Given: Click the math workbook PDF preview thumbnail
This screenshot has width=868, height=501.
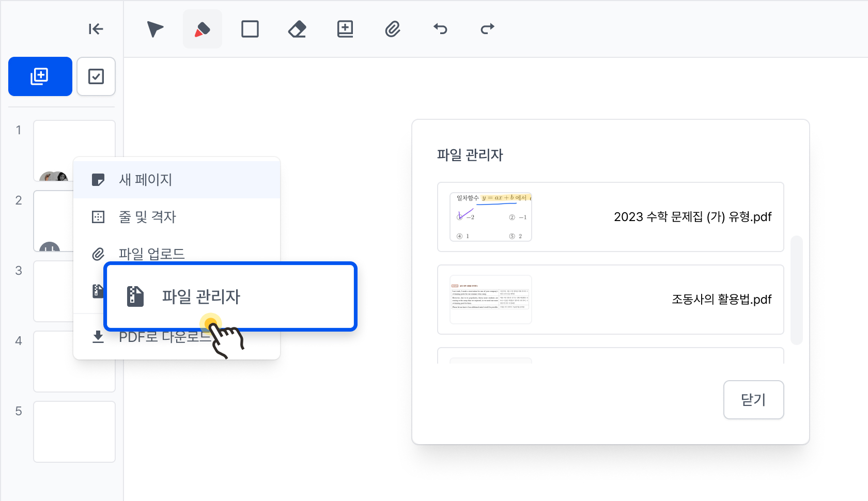Looking at the screenshot, I should tap(491, 217).
